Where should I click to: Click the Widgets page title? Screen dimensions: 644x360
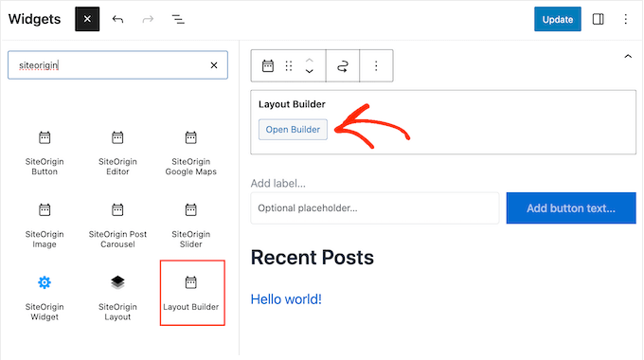point(34,19)
